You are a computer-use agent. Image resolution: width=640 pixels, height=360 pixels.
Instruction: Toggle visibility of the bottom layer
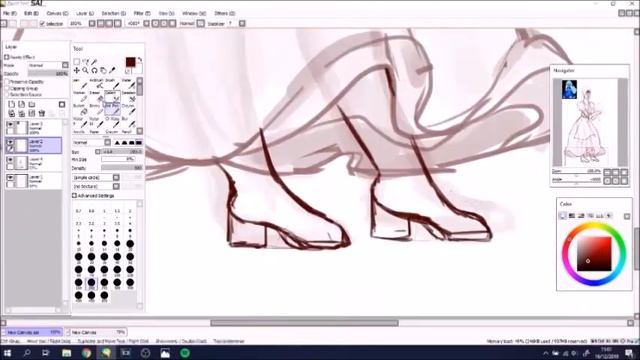click(x=10, y=178)
